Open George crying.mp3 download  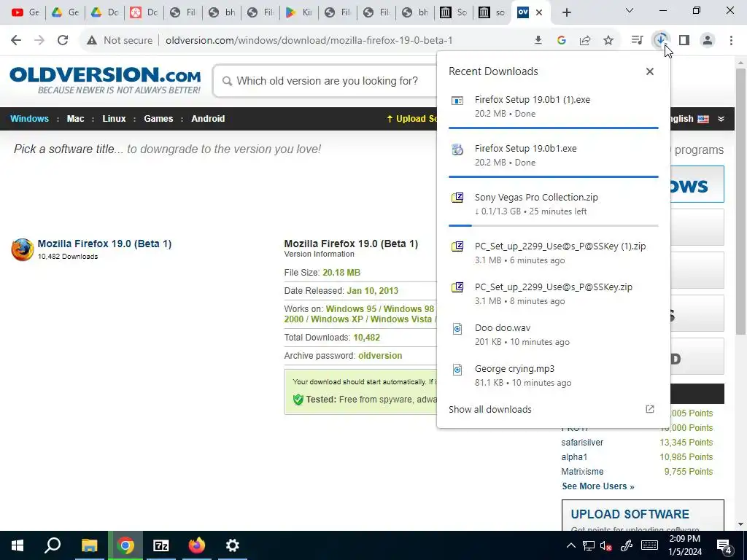click(x=553, y=376)
